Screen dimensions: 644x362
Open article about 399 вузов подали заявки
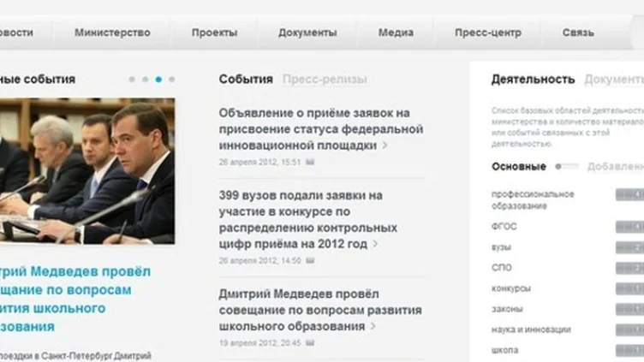[308, 220]
